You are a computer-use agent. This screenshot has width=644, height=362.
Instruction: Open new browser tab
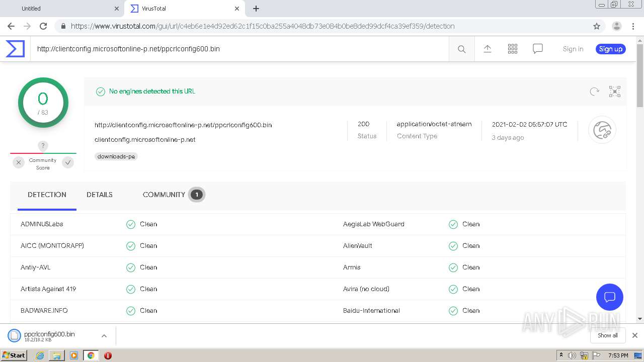(x=256, y=9)
